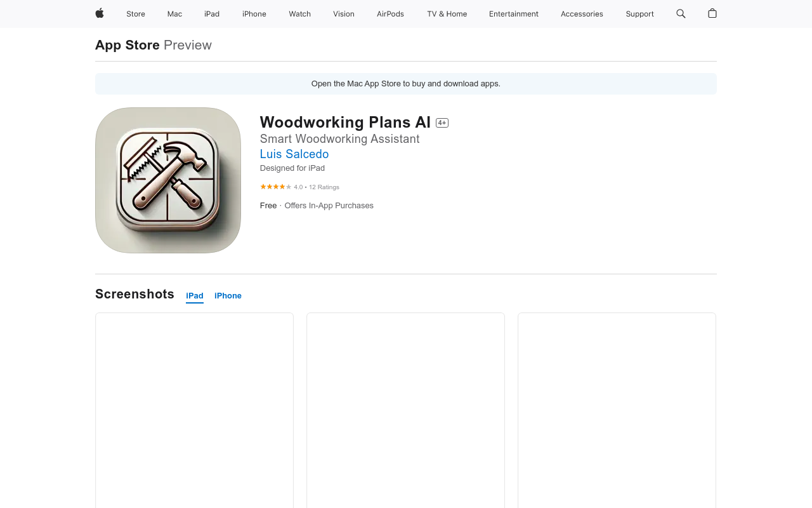Open the Entertainment menu item

514,14
